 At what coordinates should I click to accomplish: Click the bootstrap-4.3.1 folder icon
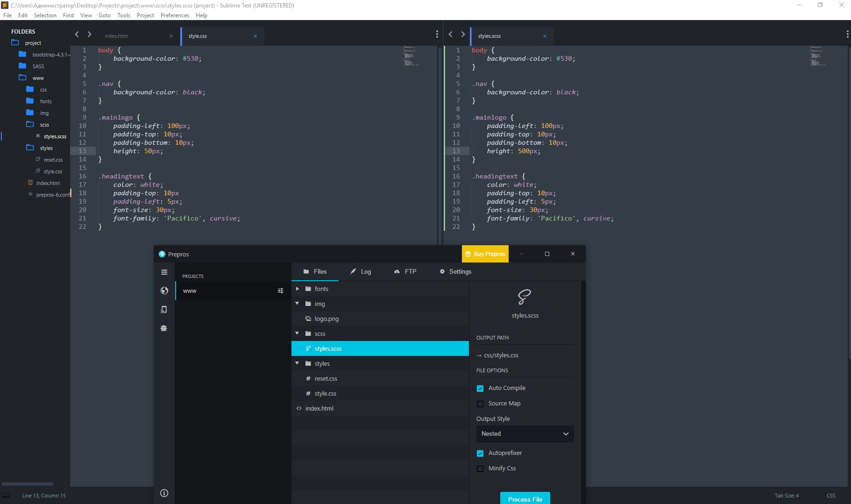pos(22,54)
